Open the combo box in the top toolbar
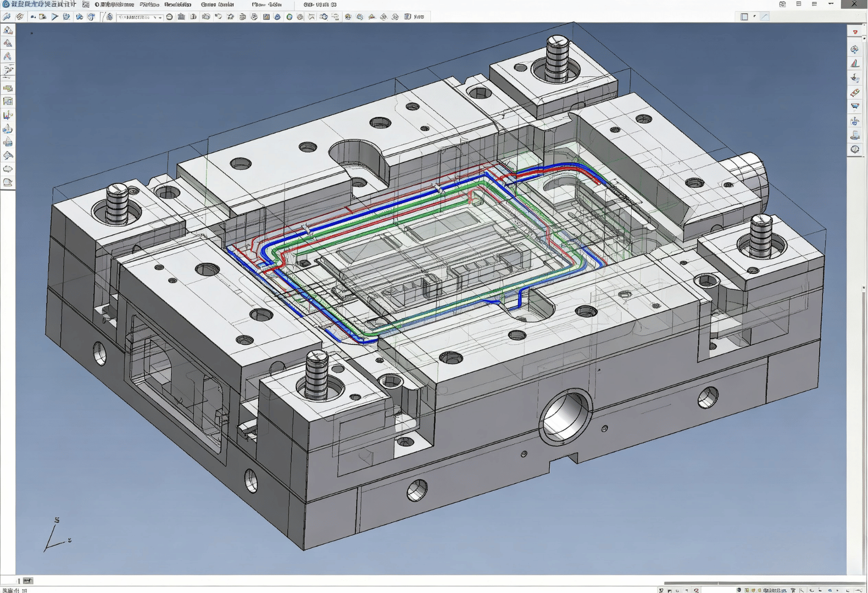The width and height of the screenshot is (868, 593). coord(140,17)
